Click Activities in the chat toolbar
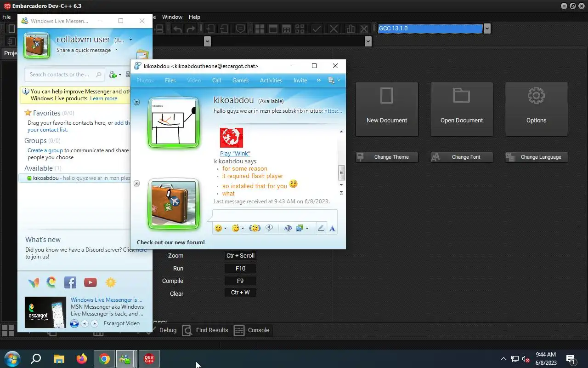The image size is (588, 368). [x=271, y=80]
